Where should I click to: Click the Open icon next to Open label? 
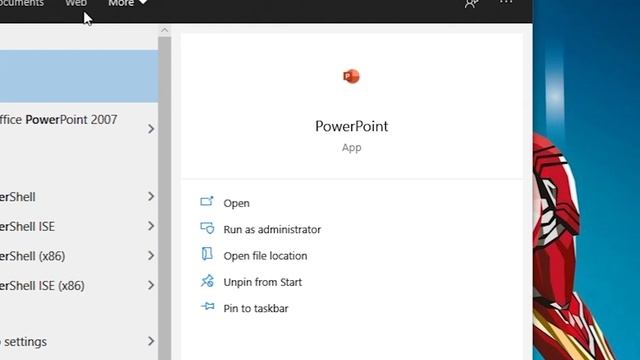[x=207, y=201]
